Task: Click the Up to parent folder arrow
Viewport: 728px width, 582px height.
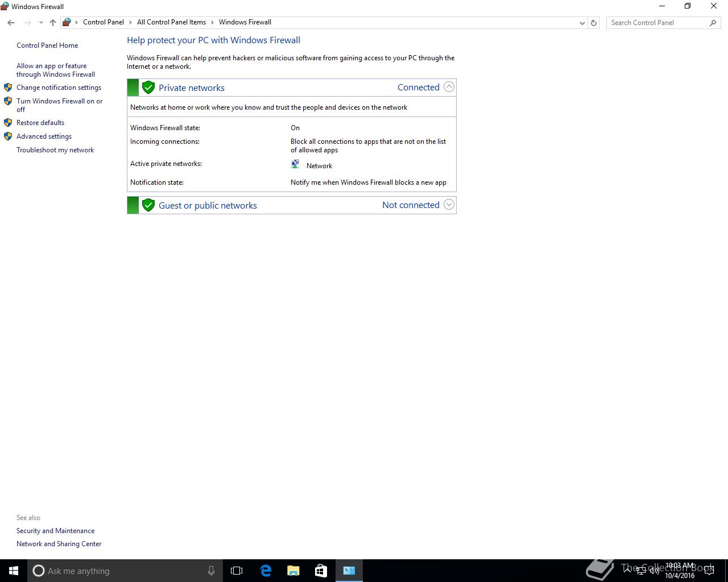Action: [53, 23]
